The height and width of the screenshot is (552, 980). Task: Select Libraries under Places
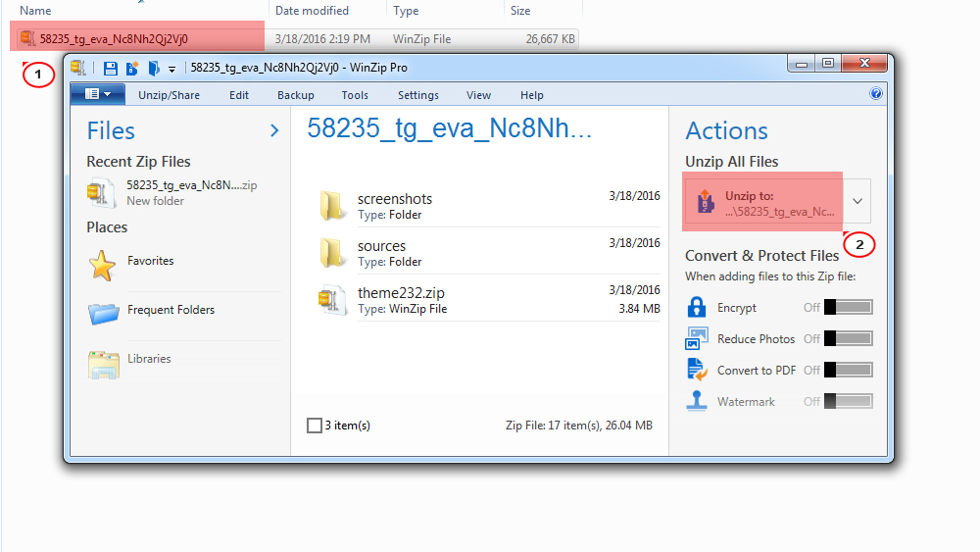pyautogui.click(x=149, y=359)
